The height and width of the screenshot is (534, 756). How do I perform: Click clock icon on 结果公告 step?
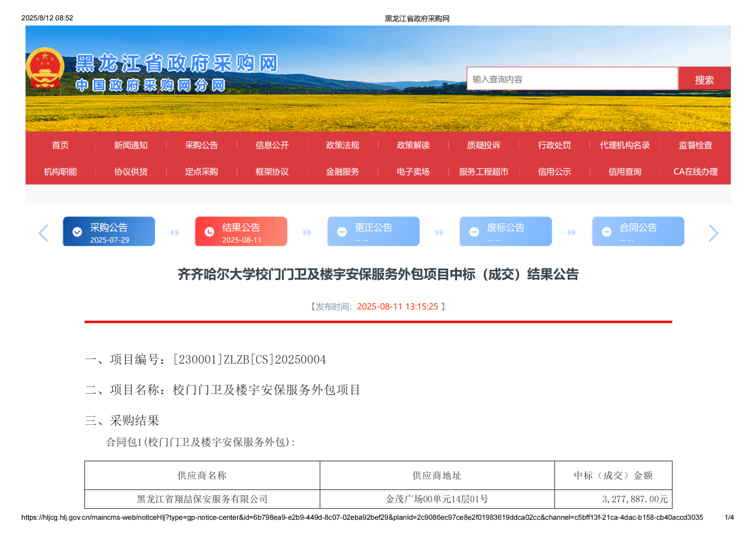click(209, 232)
